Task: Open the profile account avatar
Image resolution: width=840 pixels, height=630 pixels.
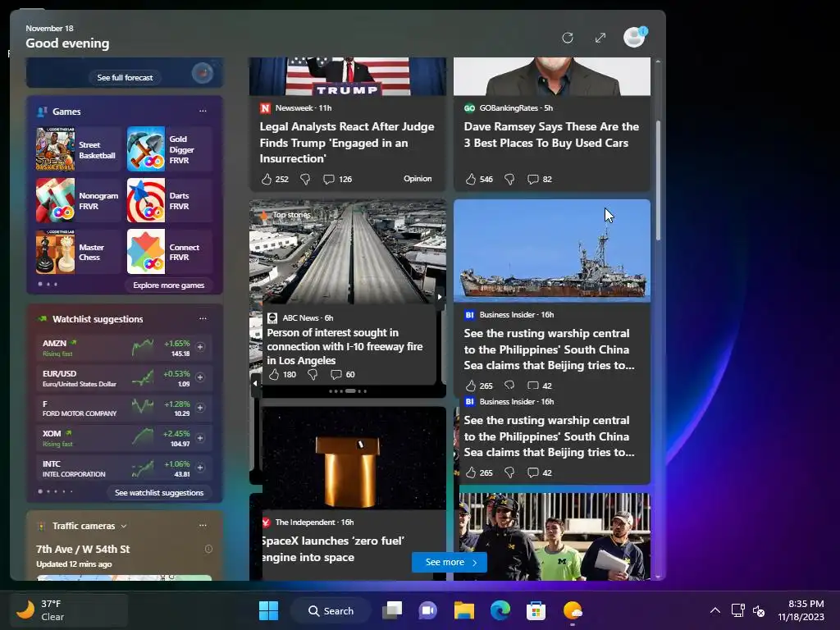Action: [x=634, y=38]
